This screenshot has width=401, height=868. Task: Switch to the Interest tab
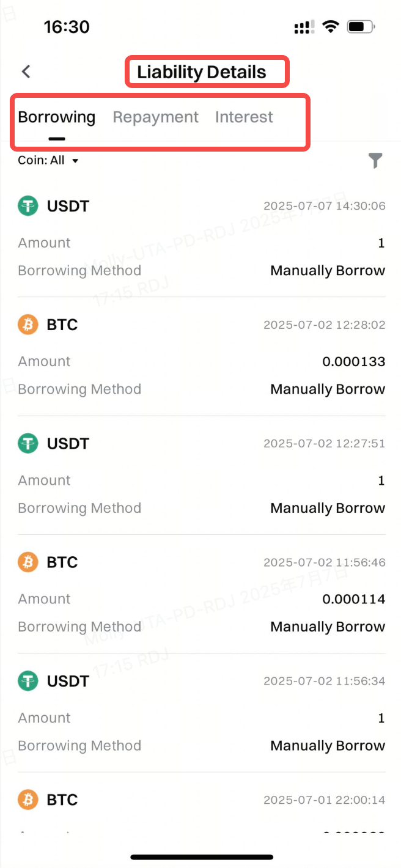[244, 117]
